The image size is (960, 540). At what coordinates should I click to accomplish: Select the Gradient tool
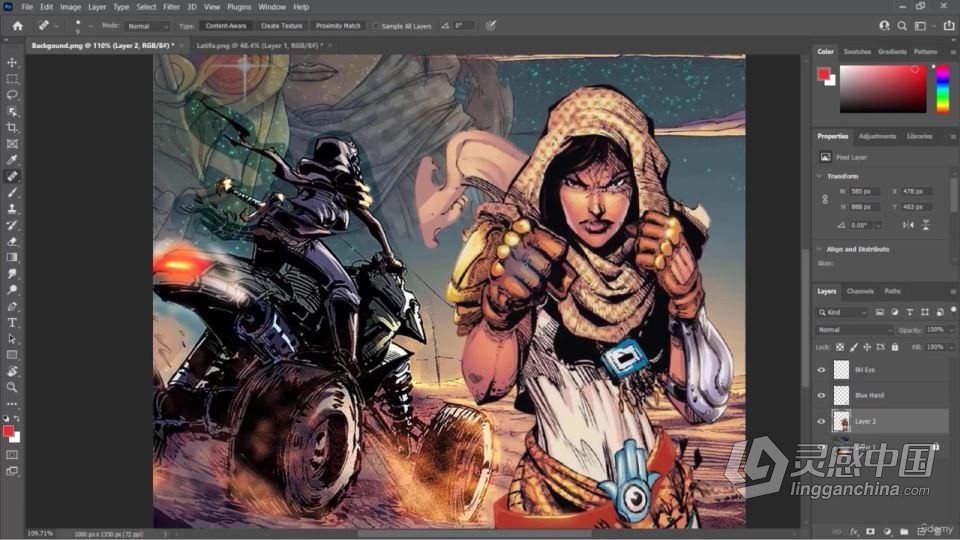(12, 257)
